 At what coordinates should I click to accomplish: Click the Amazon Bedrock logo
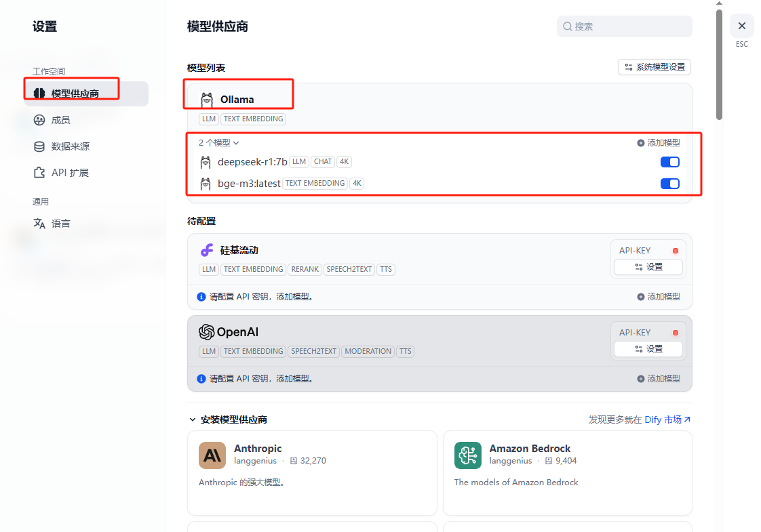[468, 455]
